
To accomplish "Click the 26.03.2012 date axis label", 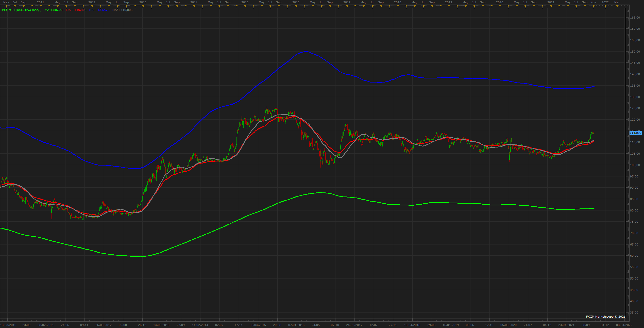I will (x=104, y=325).
